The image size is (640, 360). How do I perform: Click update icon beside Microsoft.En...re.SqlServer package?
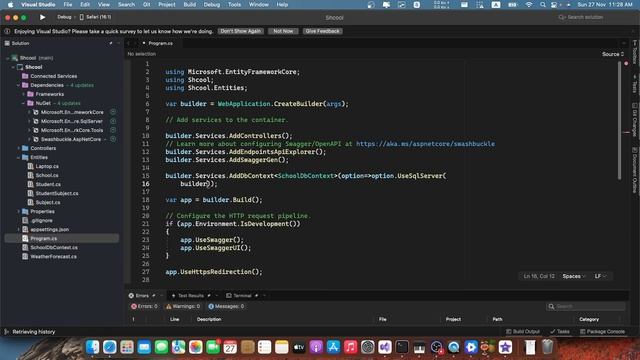pos(113,121)
